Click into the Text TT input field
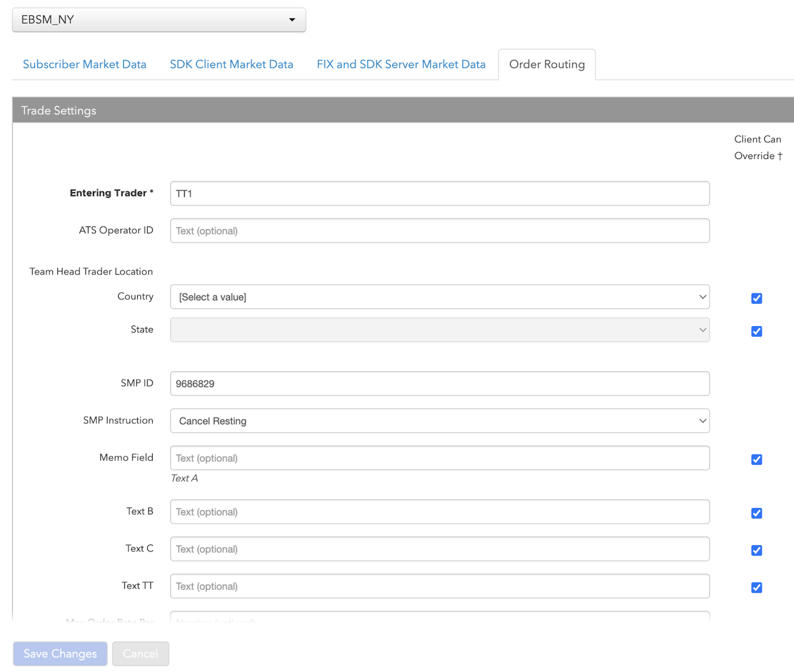The height and width of the screenshot is (672, 794). (439, 586)
